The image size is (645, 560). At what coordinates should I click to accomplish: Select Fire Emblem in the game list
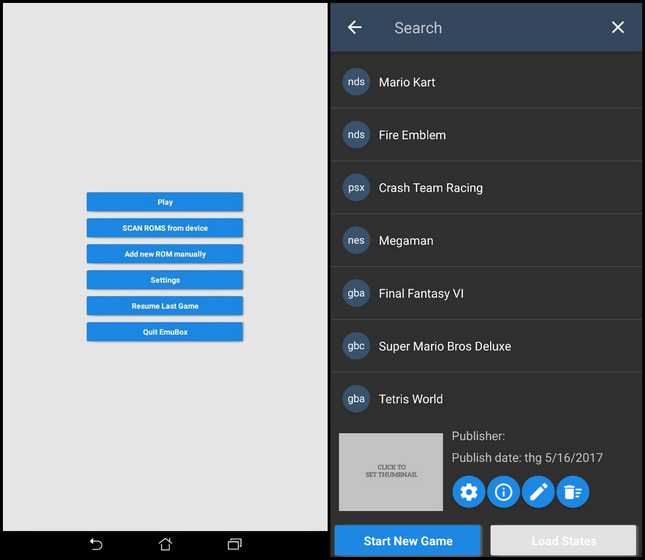486,135
